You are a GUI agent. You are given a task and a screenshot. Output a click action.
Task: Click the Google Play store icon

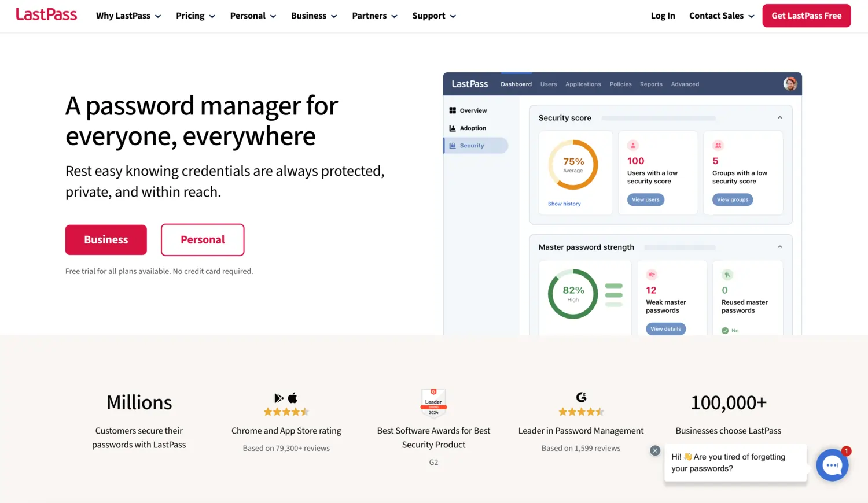(279, 398)
